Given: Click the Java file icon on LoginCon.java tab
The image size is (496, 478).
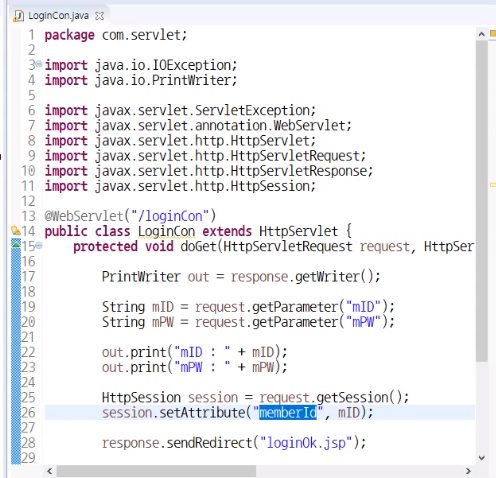Looking at the screenshot, I should (x=18, y=16).
